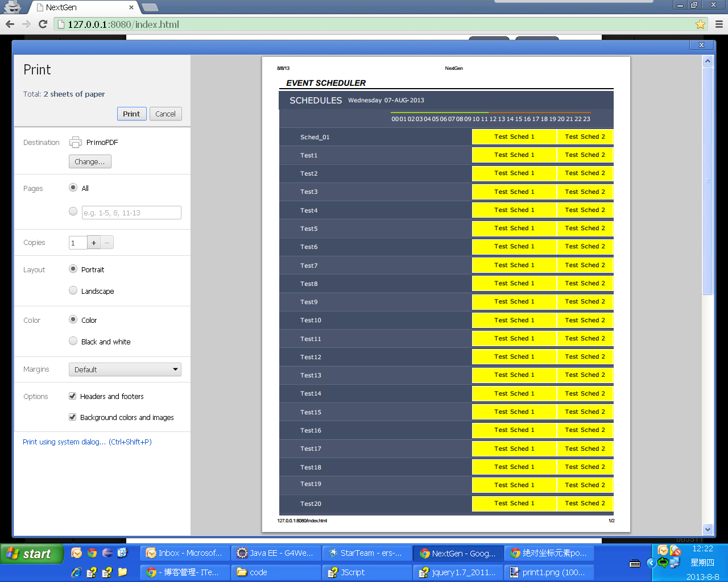The height and width of the screenshot is (582, 728).
Task: Toggle Background colors and images checkbox
Action: pyautogui.click(x=72, y=417)
